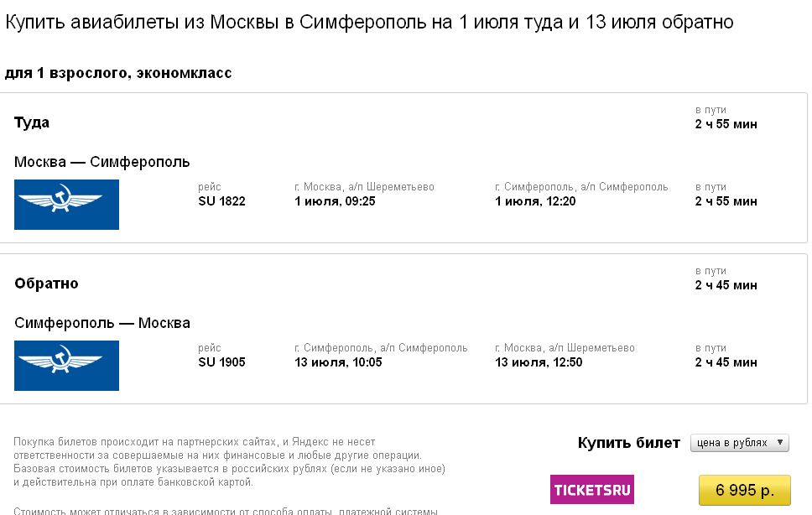Click the Шереметьево departure airport label for SU 1822
The image size is (812, 515).
364,186
